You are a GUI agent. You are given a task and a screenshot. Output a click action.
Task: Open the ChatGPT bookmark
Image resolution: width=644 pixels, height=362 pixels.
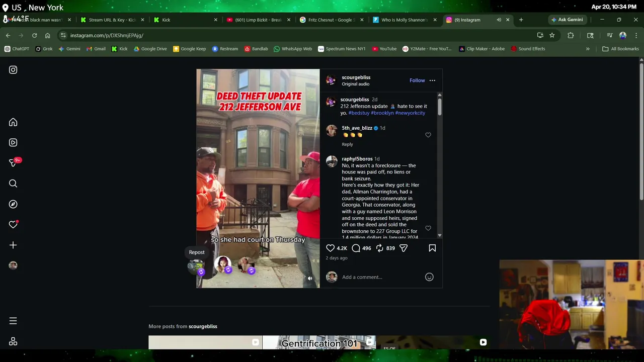17,49
